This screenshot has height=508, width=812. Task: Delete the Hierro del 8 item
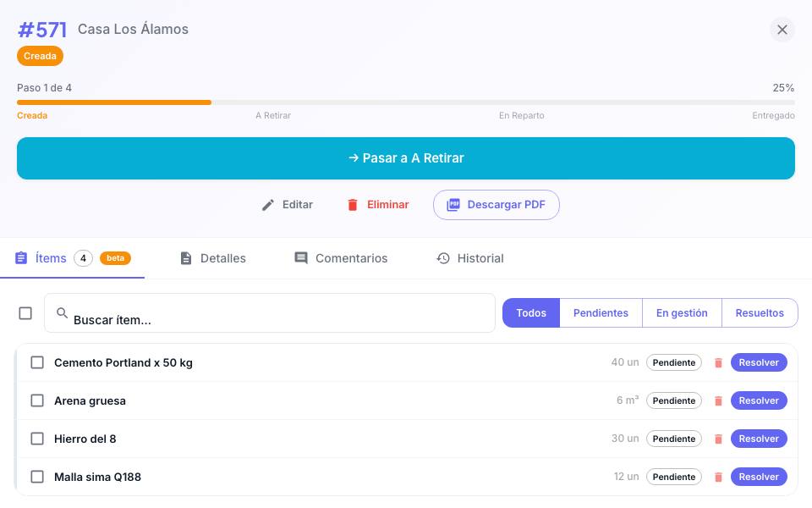tap(718, 439)
